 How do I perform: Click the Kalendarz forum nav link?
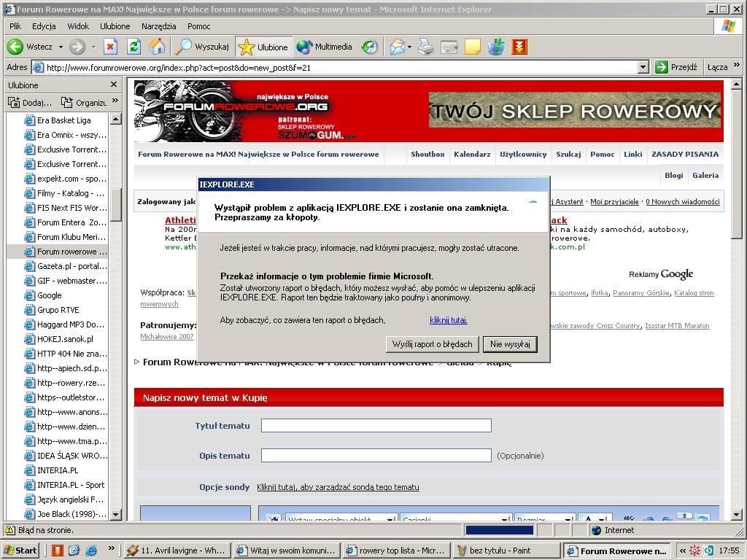(472, 155)
